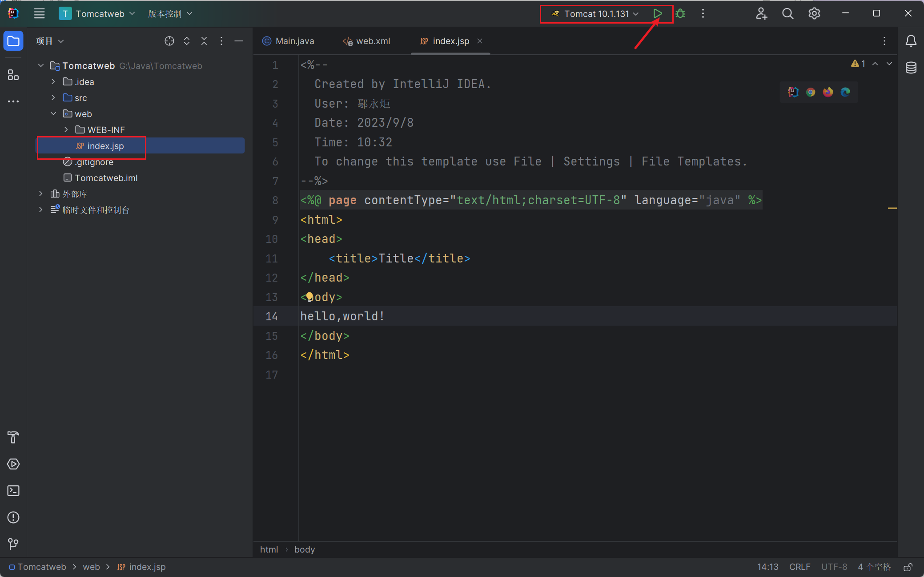Toggle read-only lock icon in status bar
The image size is (924, 577).
point(908,567)
